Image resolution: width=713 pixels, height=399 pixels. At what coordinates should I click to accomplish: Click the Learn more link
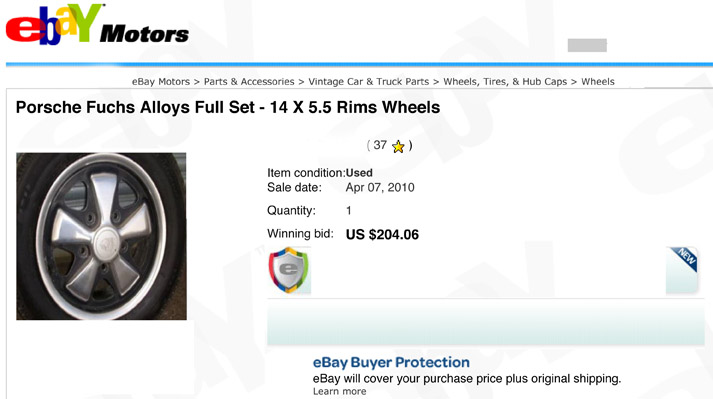point(339,392)
